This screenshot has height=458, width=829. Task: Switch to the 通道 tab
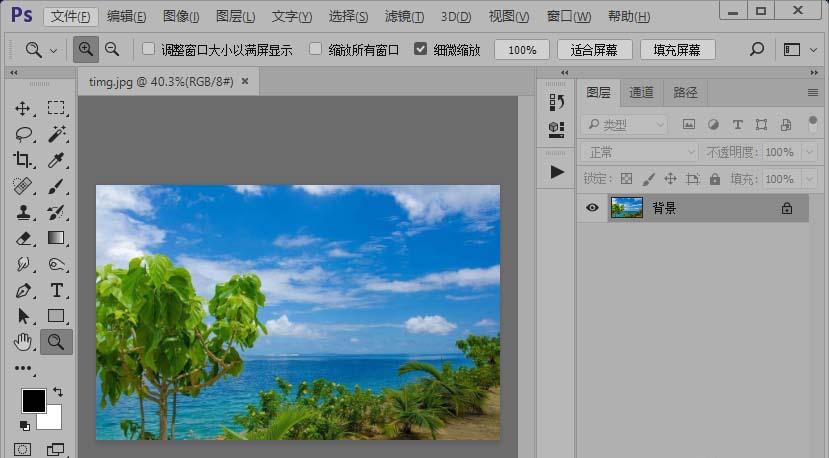641,92
